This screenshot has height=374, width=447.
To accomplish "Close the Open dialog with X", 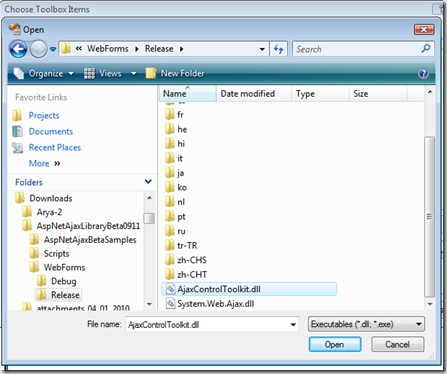I will tap(424, 30).
